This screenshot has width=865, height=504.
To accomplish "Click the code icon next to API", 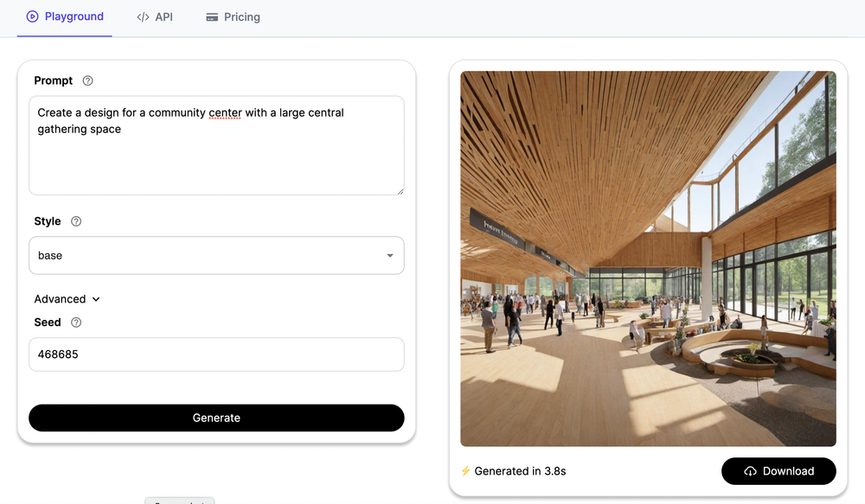I will point(141,16).
